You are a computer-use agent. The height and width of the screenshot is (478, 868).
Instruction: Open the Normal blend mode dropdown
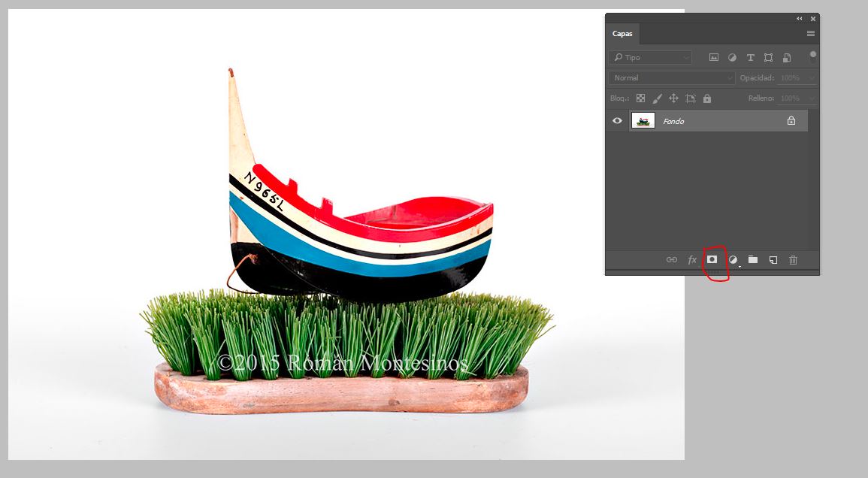click(671, 78)
